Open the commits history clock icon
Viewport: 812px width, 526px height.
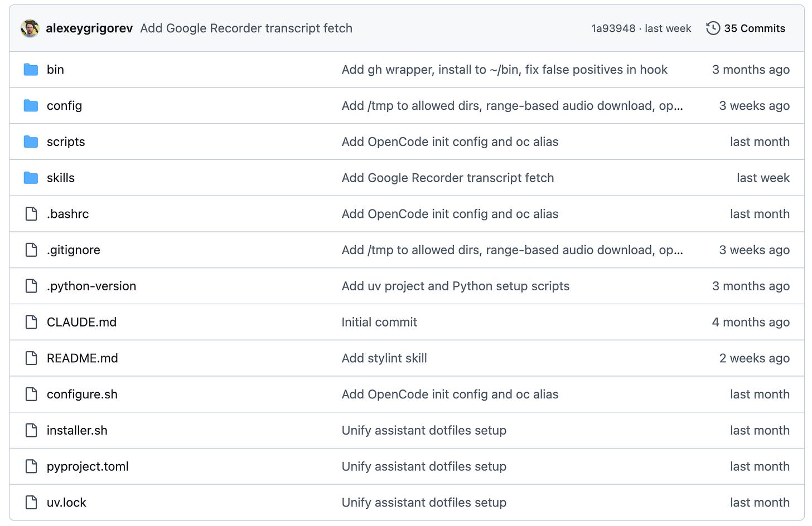pyautogui.click(x=713, y=28)
